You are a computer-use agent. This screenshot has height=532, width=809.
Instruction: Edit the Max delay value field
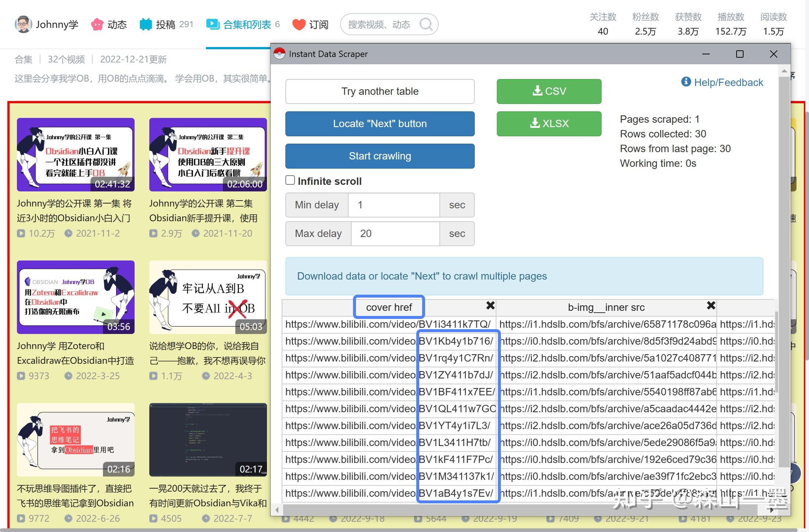tap(395, 234)
